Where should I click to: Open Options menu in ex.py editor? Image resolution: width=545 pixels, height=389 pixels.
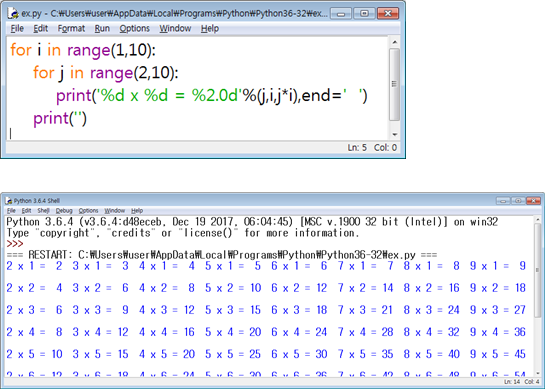point(135,28)
